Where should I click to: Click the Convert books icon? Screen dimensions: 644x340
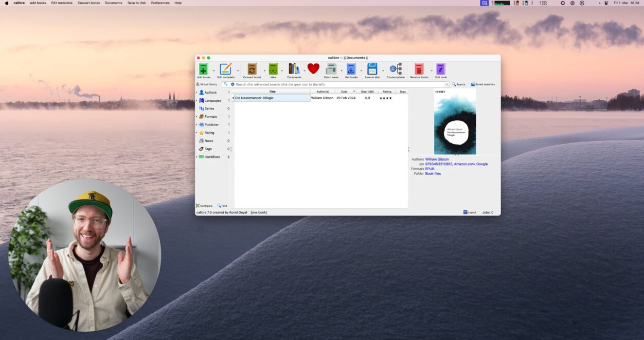coord(252,69)
